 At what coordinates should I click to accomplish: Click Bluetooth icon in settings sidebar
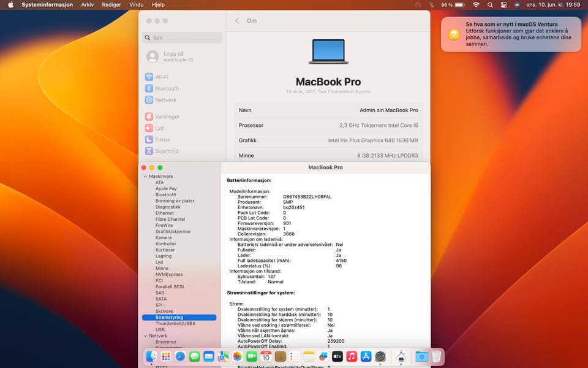[149, 88]
